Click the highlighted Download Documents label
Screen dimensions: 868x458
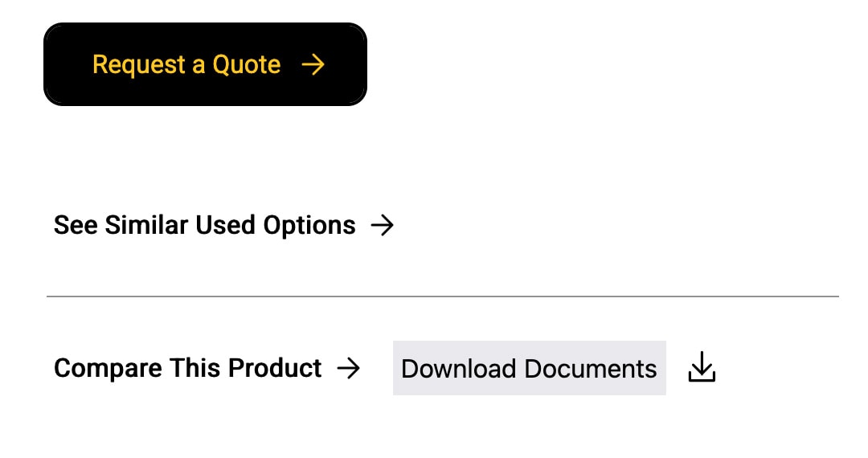(529, 368)
